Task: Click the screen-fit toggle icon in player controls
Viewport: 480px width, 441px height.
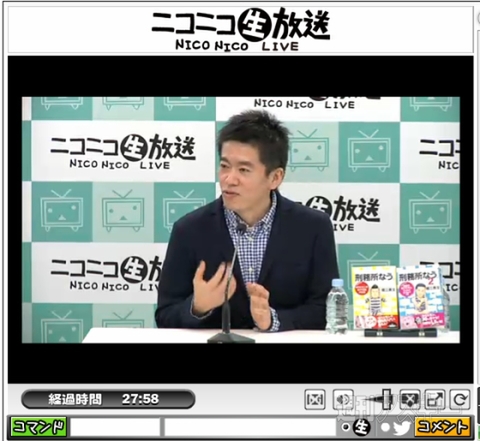Action: 315,399
